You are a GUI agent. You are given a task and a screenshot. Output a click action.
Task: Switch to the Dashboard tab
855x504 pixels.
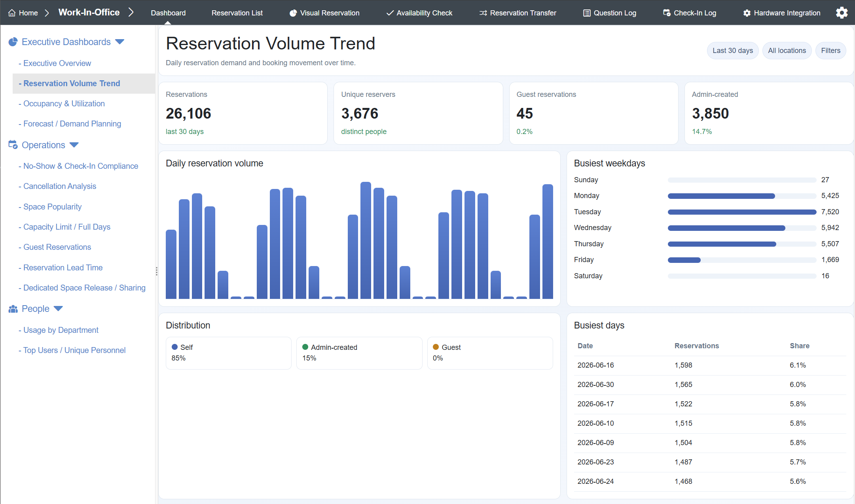(x=168, y=13)
